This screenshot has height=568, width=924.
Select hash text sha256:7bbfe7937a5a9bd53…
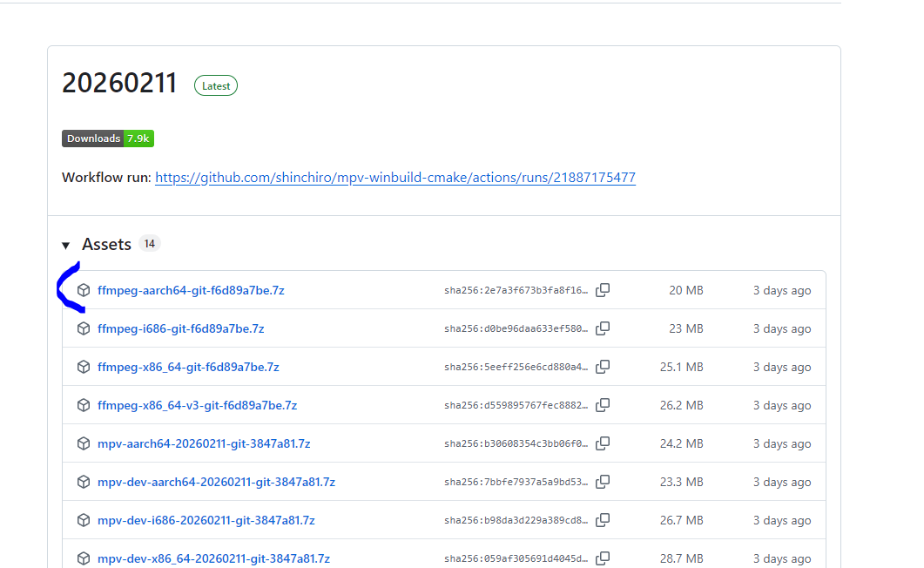pos(516,482)
